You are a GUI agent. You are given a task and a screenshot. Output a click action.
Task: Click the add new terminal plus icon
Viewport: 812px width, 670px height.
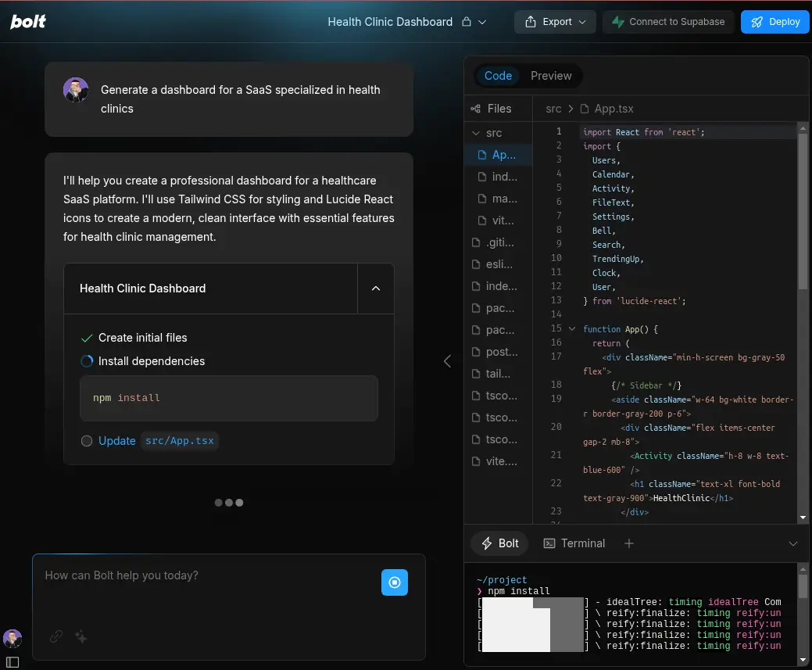click(629, 543)
